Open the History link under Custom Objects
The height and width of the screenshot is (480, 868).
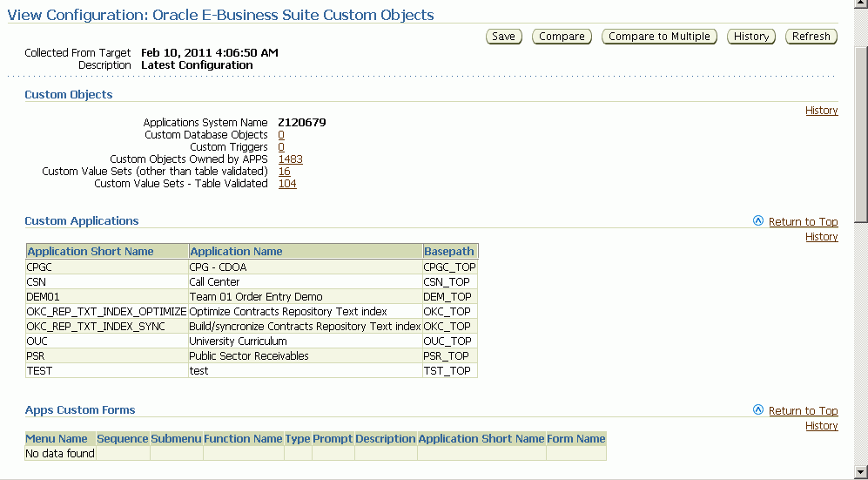tap(822, 110)
